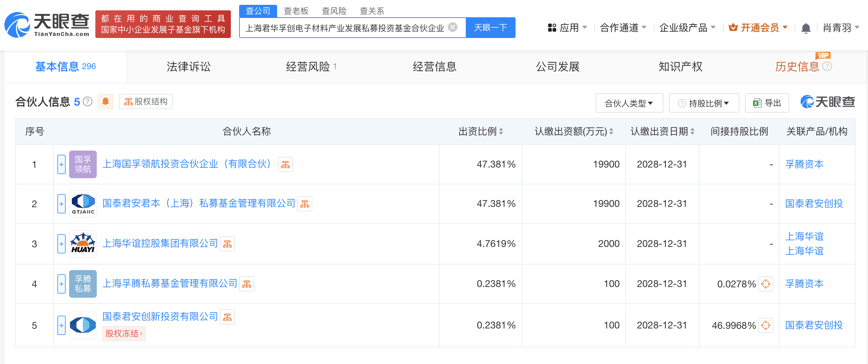Click the orange subscribe bell near 合伙人信息

click(106, 102)
